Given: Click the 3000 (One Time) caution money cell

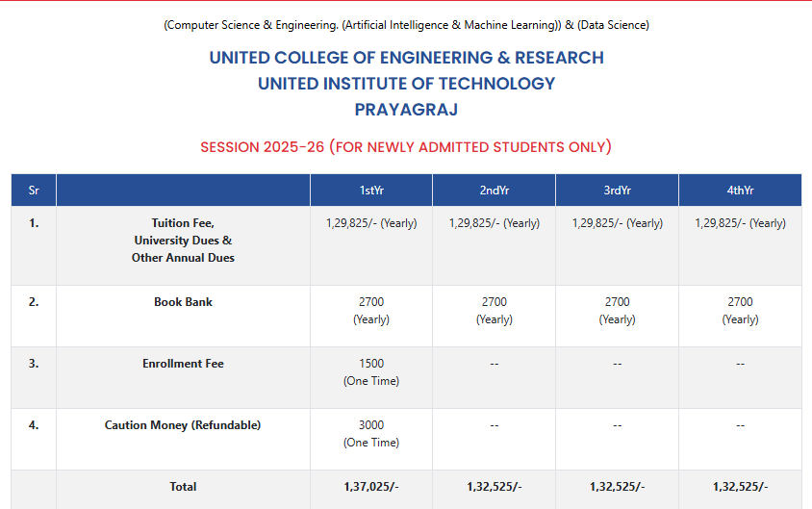Looking at the screenshot, I should click(x=371, y=434).
